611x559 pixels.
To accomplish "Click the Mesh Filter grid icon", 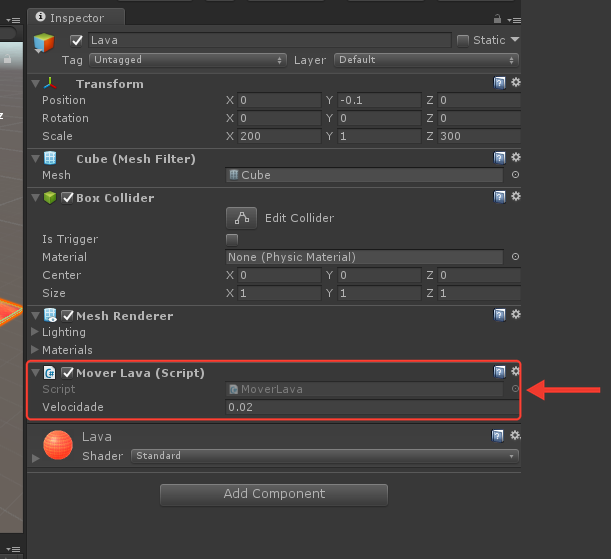I will pyautogui.click(x=50, y=158).
